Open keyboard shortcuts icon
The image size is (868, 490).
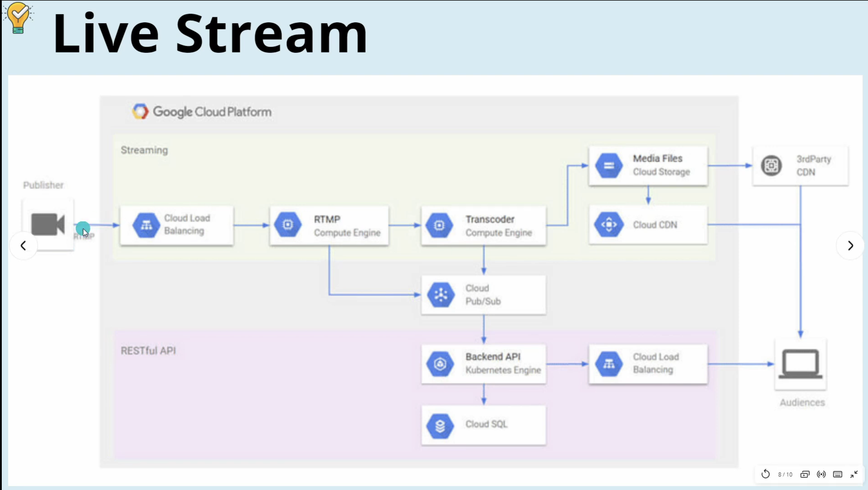838,474
